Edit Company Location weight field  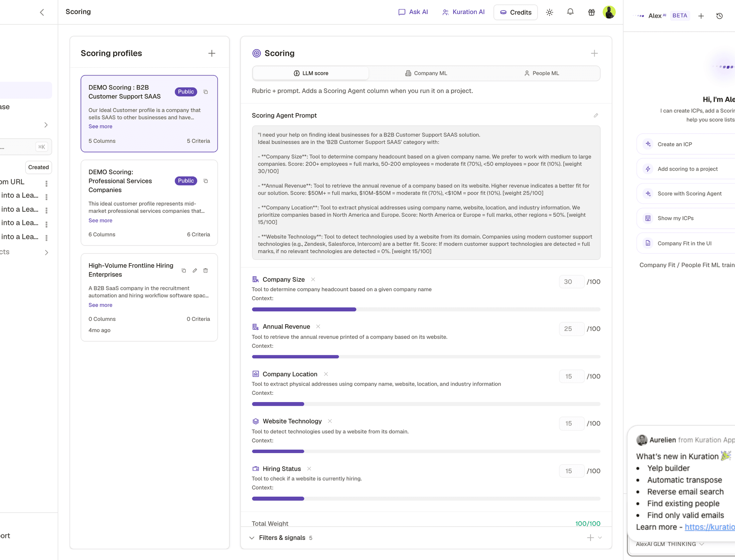(572, 377)
